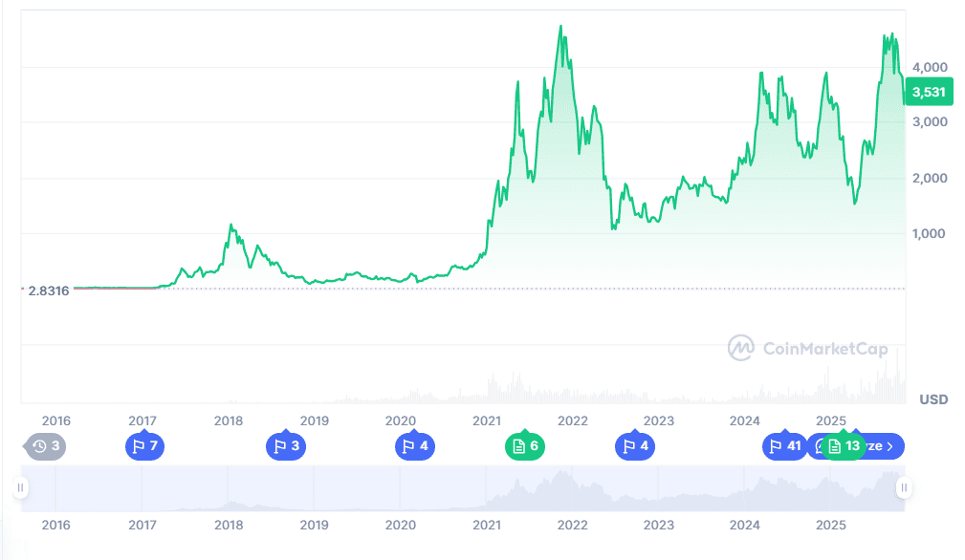
Task: Open the green news marker showing 6
Action: coord(525,446)
